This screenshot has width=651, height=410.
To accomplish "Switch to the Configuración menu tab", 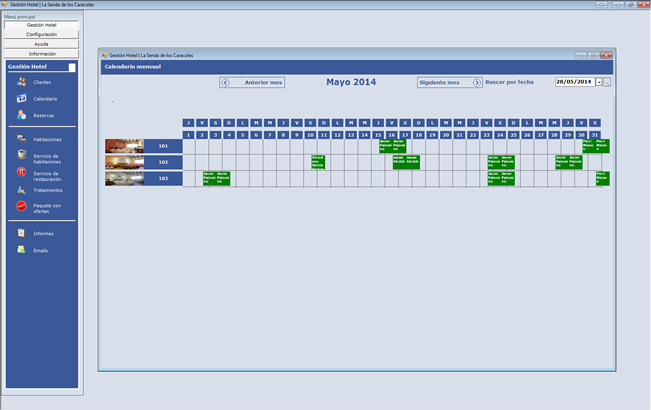I will coord(41,34).
